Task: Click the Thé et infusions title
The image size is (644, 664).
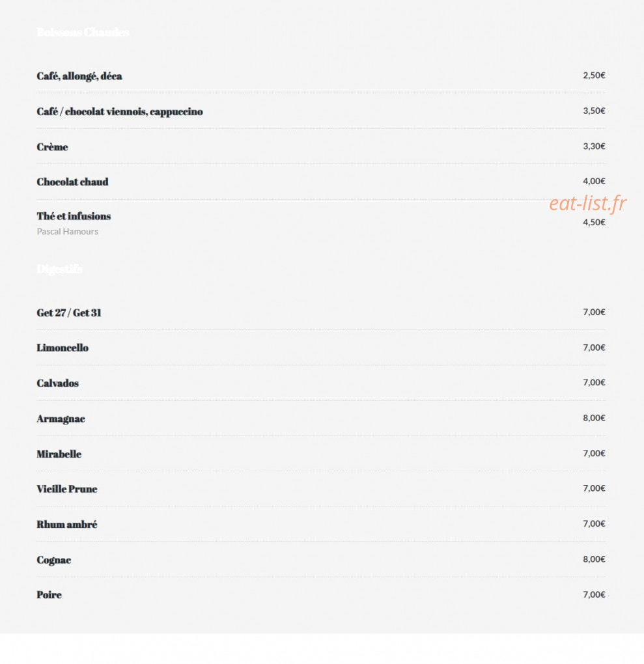Action: (74, 216)
